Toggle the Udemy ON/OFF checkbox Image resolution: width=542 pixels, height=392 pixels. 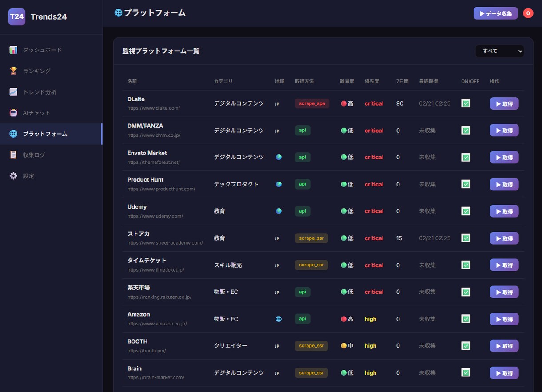pos(466,211)
